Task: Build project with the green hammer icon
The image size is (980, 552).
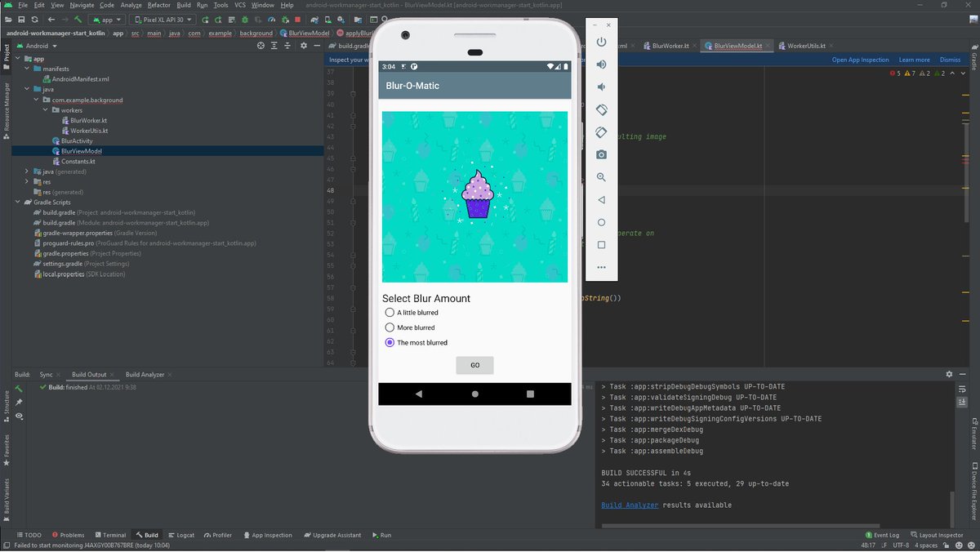Action: point(78,19)
